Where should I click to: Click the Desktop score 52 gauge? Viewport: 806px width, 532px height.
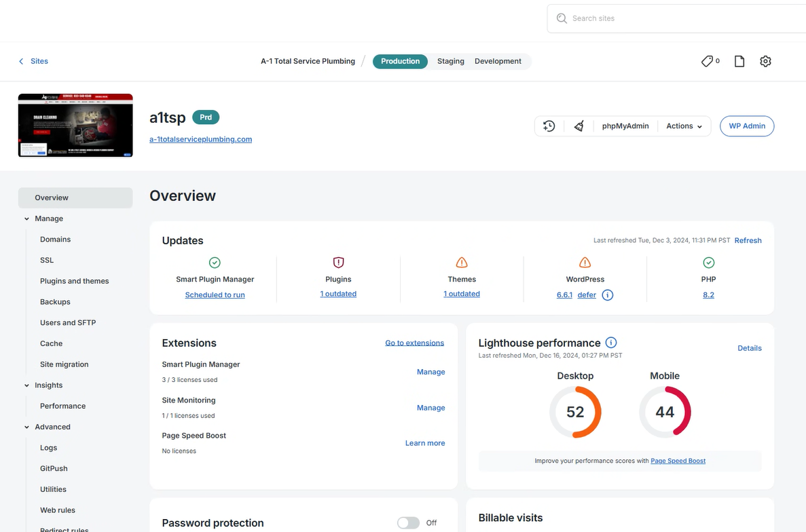(x=575, y=412)
